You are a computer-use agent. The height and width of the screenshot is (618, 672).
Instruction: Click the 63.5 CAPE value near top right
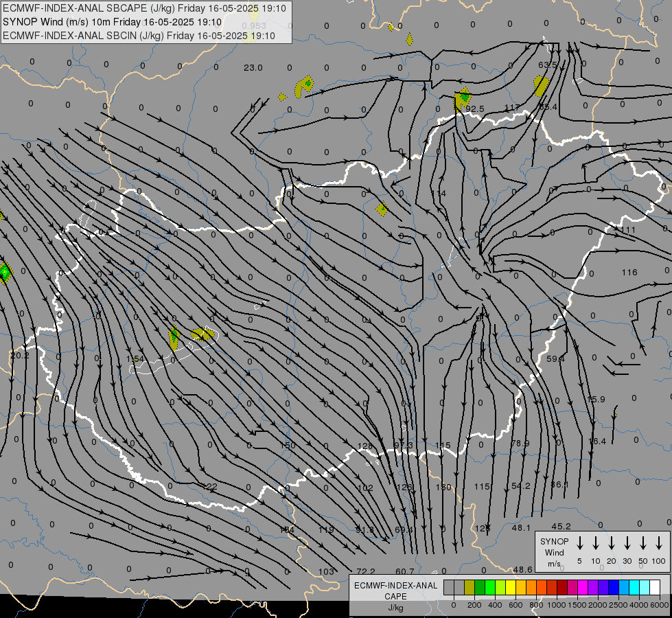point(548,65)
